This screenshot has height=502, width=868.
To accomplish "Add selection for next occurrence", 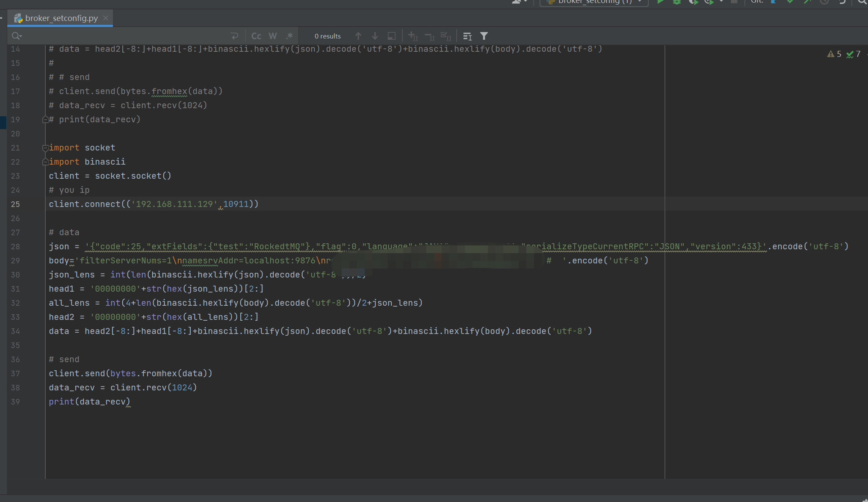I will coord(413,36).
